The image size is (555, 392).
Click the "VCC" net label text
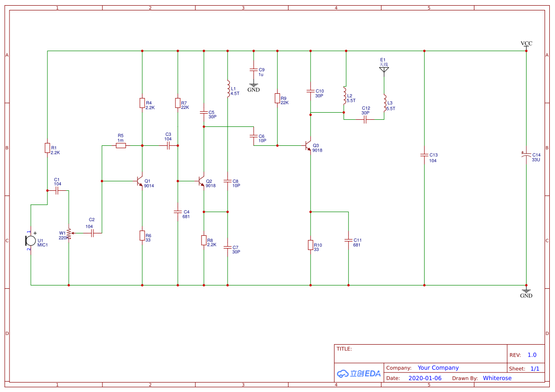[x=527, y=43]
